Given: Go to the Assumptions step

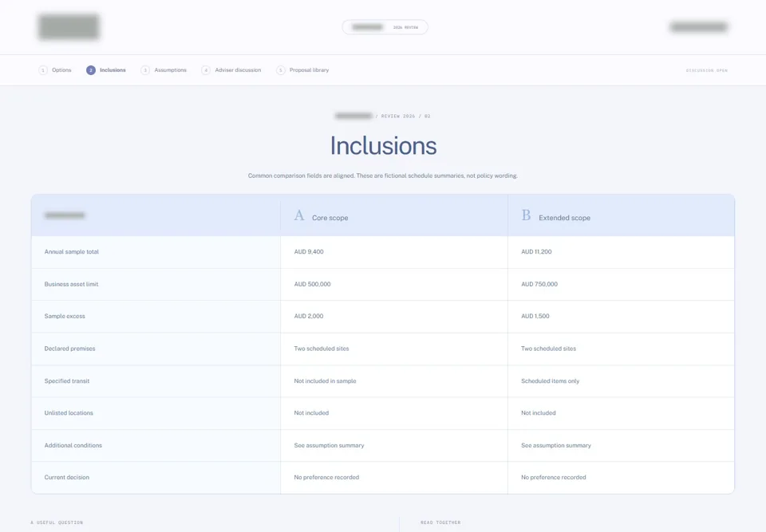Looking at the screenshot, I should pos(164,70).
